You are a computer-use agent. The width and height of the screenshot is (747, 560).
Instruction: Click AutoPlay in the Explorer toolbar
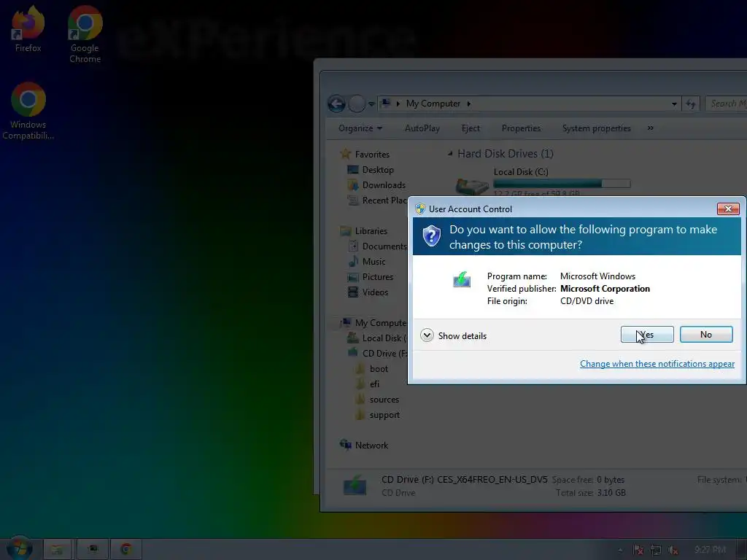click(422, 128)
